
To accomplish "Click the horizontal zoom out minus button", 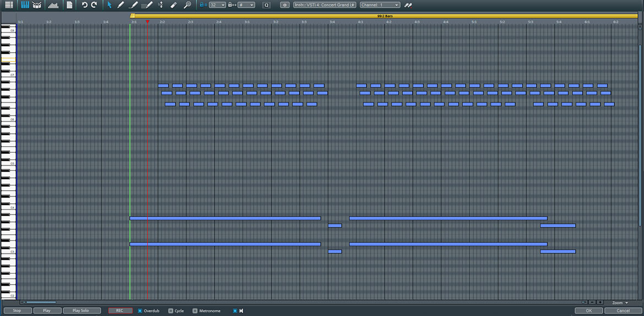I will pyautogui.click(x=592, y=302).
